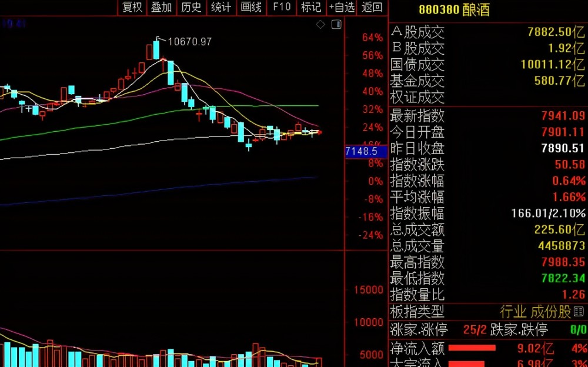Click the 64% axis label
This screenshot has width=588, height=367.
[372, 38]
